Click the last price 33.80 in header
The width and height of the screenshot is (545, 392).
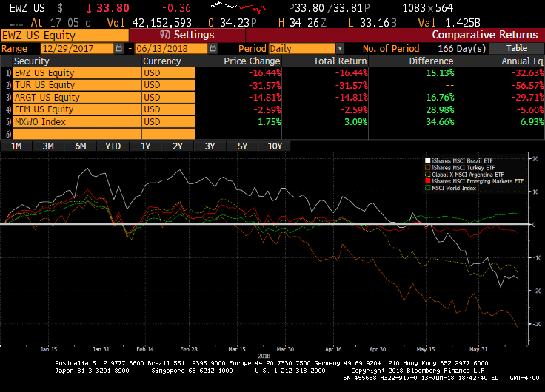tap(113, 7)
